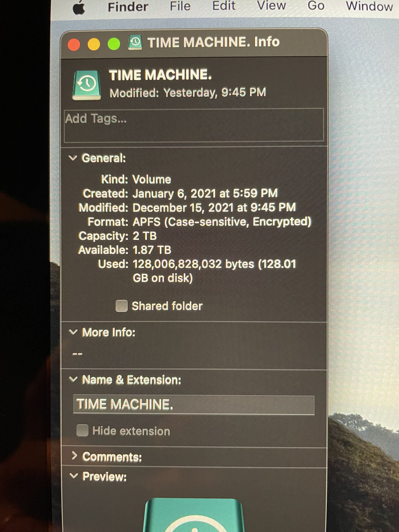Collapse the Name & Extension section

click(73, 379)
